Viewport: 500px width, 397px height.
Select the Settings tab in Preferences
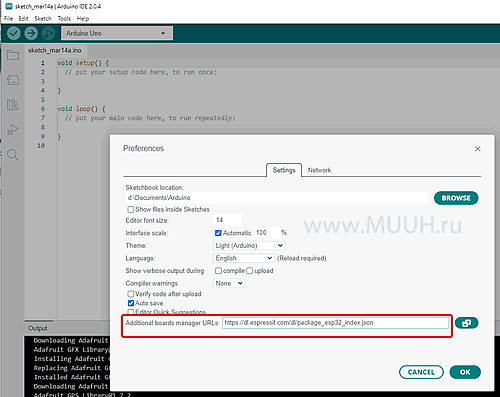284,170
